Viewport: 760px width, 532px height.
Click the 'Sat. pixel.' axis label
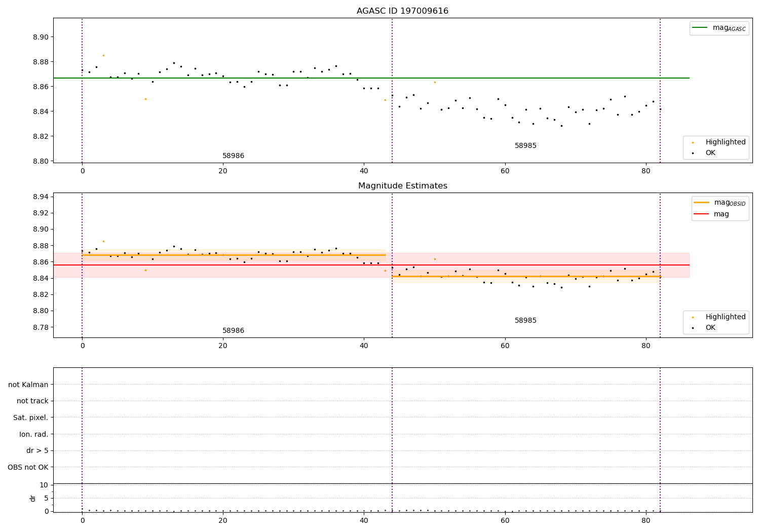(x=31, y=417)
